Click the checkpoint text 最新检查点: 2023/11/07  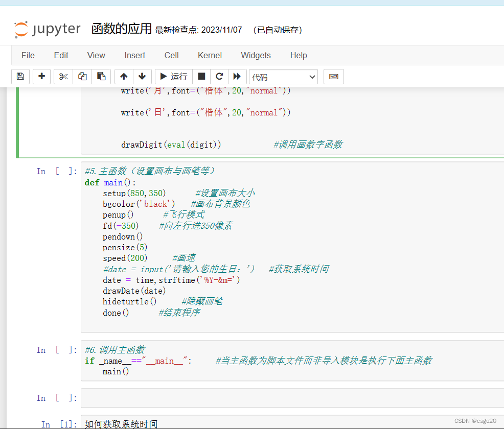198,30
